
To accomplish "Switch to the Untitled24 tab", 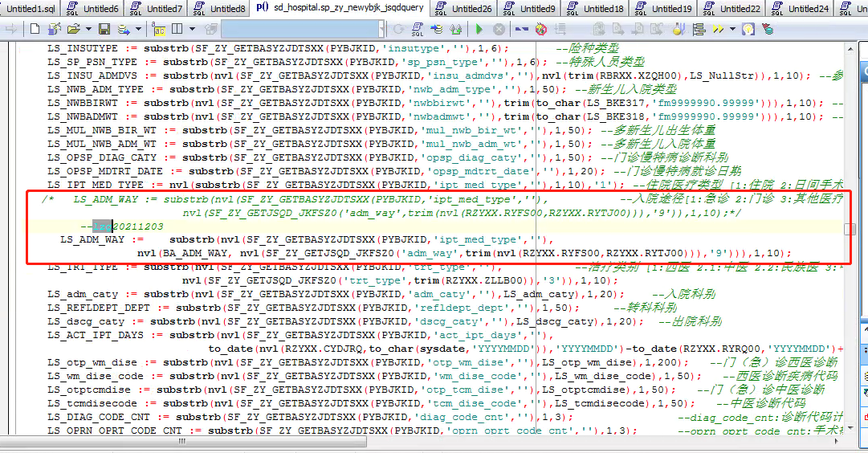I will tap(800, 8).
